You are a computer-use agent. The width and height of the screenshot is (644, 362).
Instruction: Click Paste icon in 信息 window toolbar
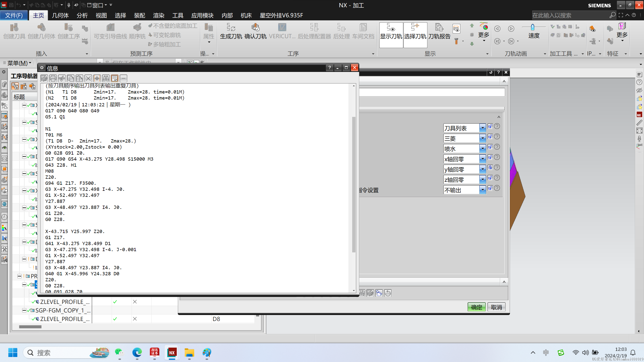click(x=79, y=78)
